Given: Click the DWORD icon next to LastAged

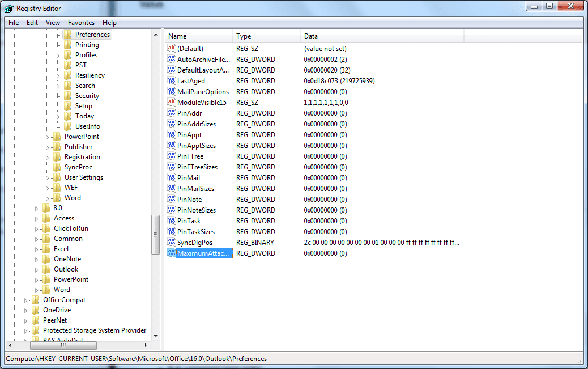Looking at the screenshot, I should (172, 80).
